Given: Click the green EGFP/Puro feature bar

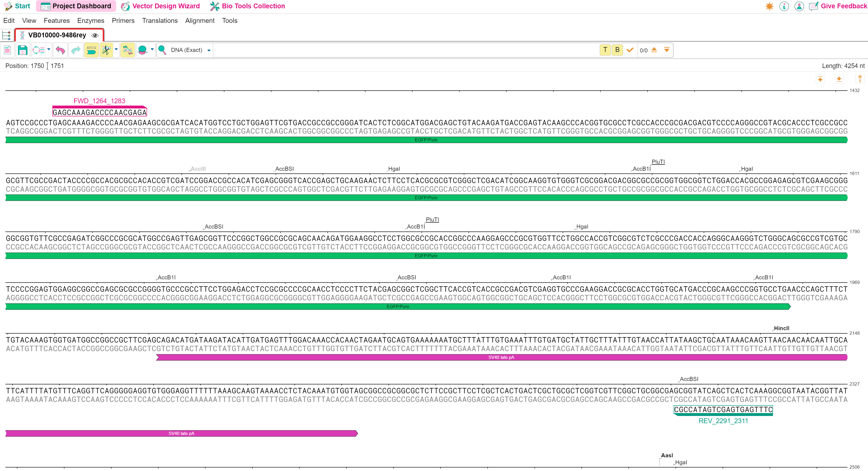Looking at the screenshot, I should pos(426,140).
